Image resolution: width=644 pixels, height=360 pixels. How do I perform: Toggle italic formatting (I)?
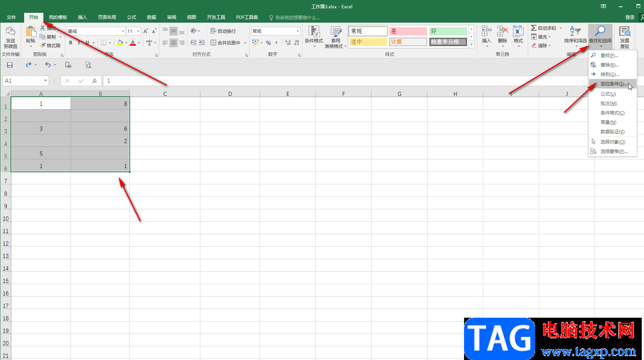78,43
